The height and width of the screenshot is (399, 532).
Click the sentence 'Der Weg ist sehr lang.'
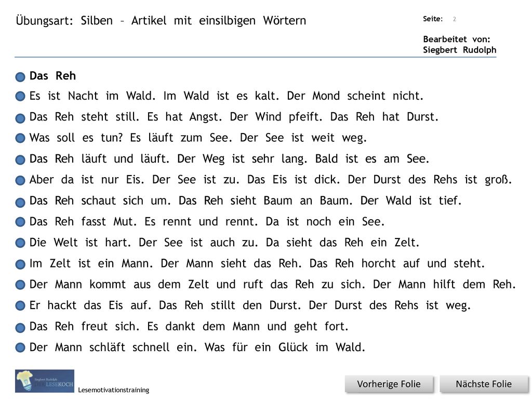pos(242,159)
